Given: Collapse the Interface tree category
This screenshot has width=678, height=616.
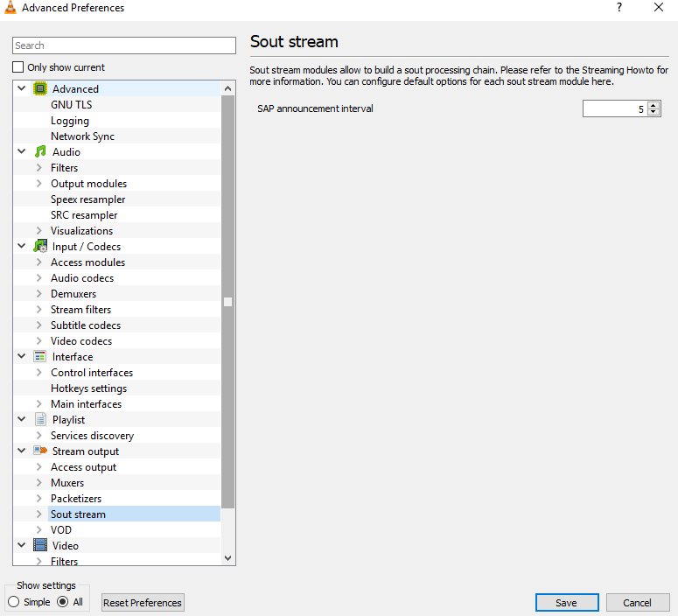Looking at the screenshot, I should click(22, 356).
